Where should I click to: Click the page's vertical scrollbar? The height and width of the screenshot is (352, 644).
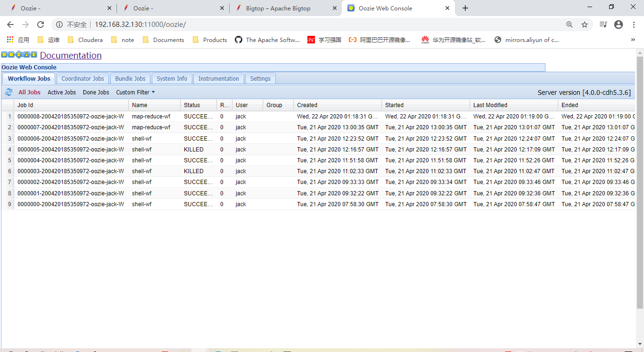640,183
